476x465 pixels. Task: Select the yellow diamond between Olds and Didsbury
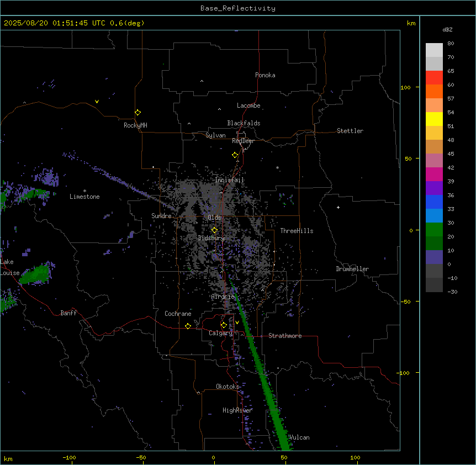pyautogui.click(x=214, y=230)
